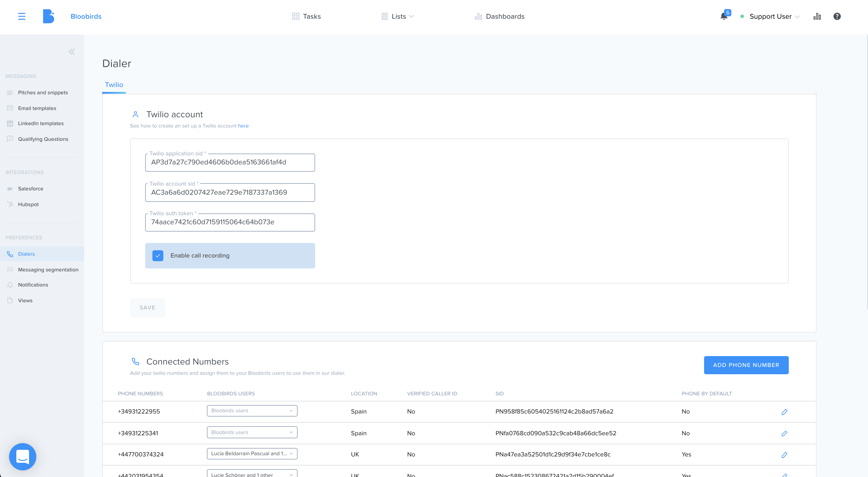Click SID PNfa0768cd090a532c9cab48a66dc5ee52
Viewport: 868px width, 477px height.
click(556, 433)
